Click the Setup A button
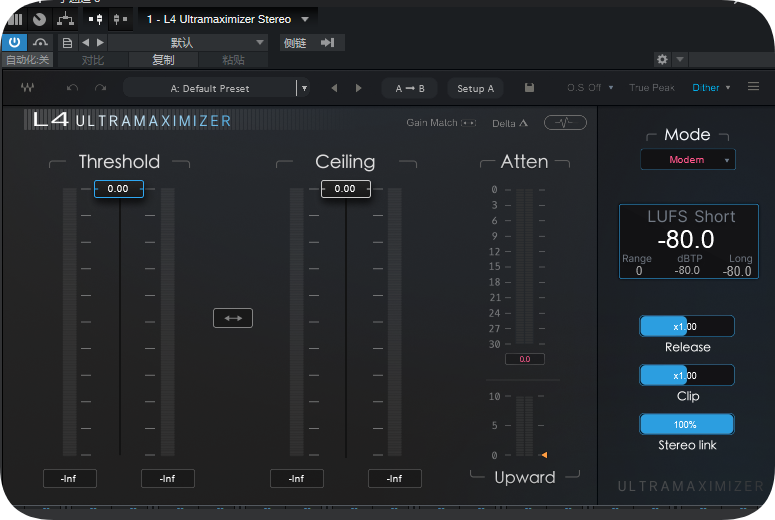Screen dimensions: 775x520 pyautogui.click(x=475, y=88)
